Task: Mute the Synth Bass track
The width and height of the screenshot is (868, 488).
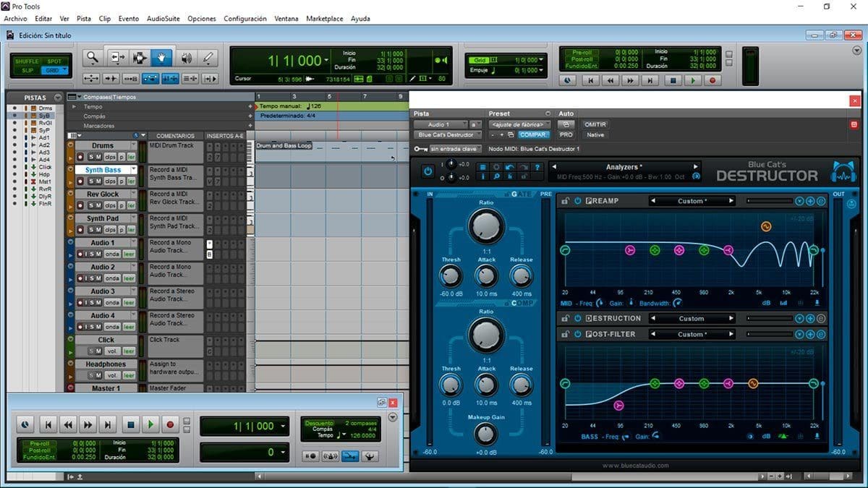Action: tap(99, 181)
